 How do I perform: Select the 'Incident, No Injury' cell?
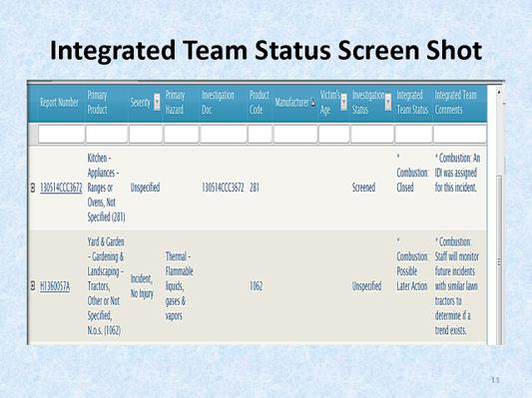coord(142,286)
